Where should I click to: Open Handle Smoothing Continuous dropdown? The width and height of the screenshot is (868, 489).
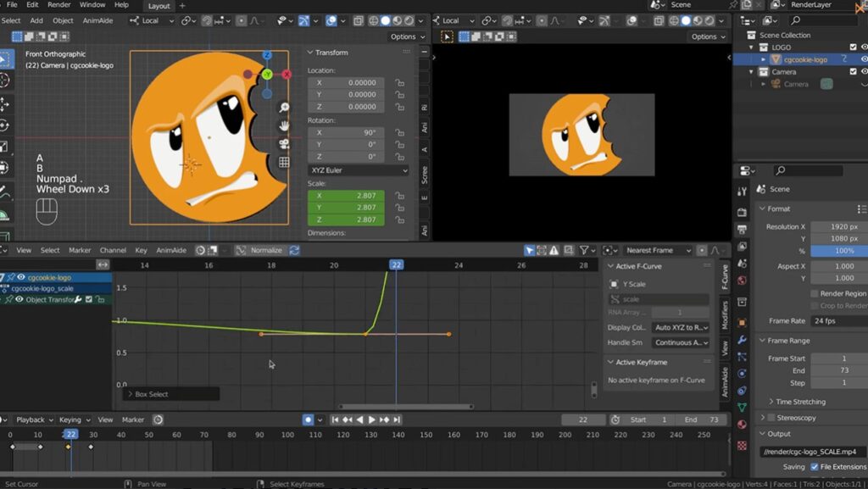tap(681, 342)
